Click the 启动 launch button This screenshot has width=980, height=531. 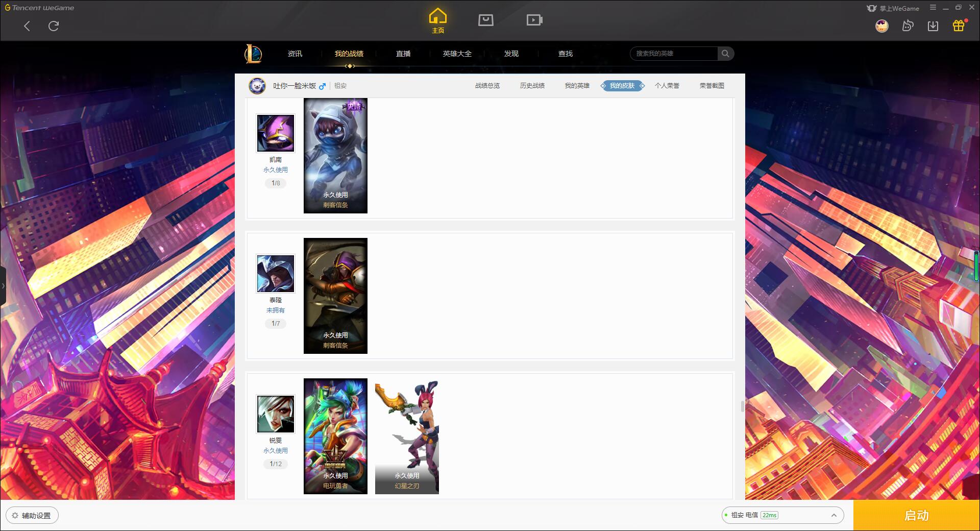click(917, 516)
